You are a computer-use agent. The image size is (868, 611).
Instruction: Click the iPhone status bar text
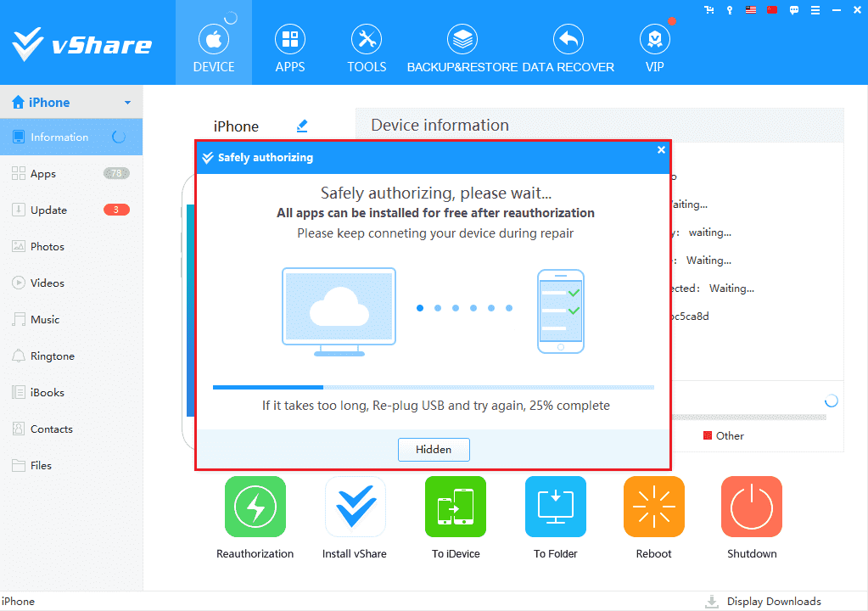pyautogui.click(x=18, y=601)
